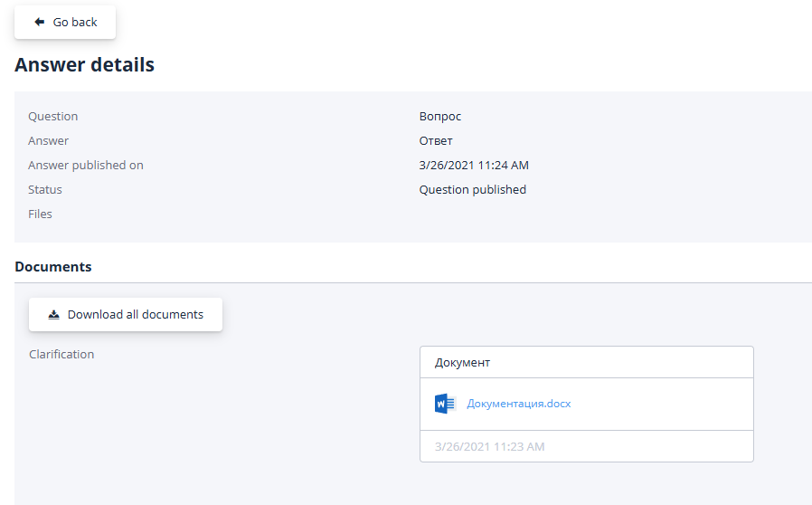Screen dimensions: 812x505
Task: Click the 3/26/2021 11:23 AM document timestamp
Action: [x=489, y=446]
